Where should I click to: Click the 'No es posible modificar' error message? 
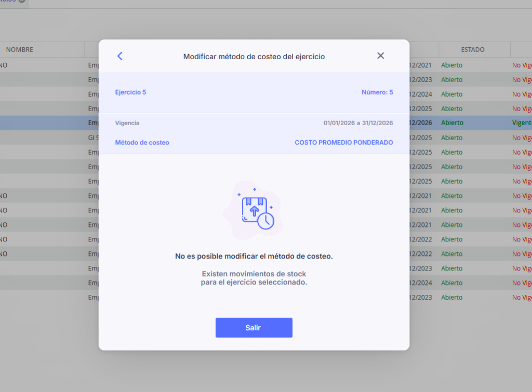click(254, 256)
